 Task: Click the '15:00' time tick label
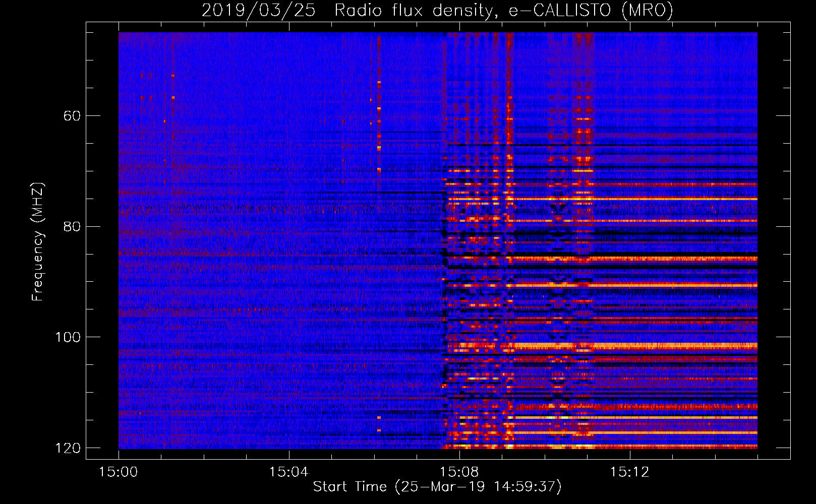coord(119,472)
